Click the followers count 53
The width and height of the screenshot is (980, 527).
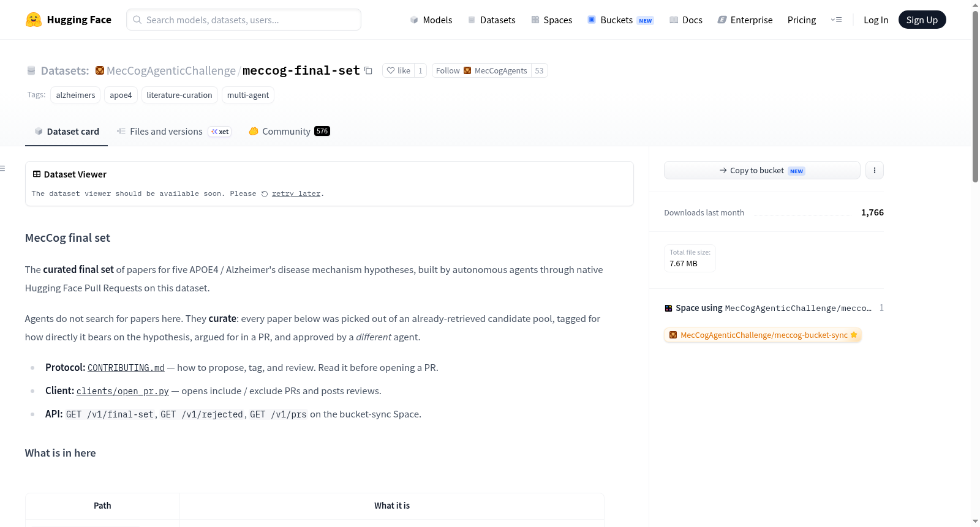539,70
